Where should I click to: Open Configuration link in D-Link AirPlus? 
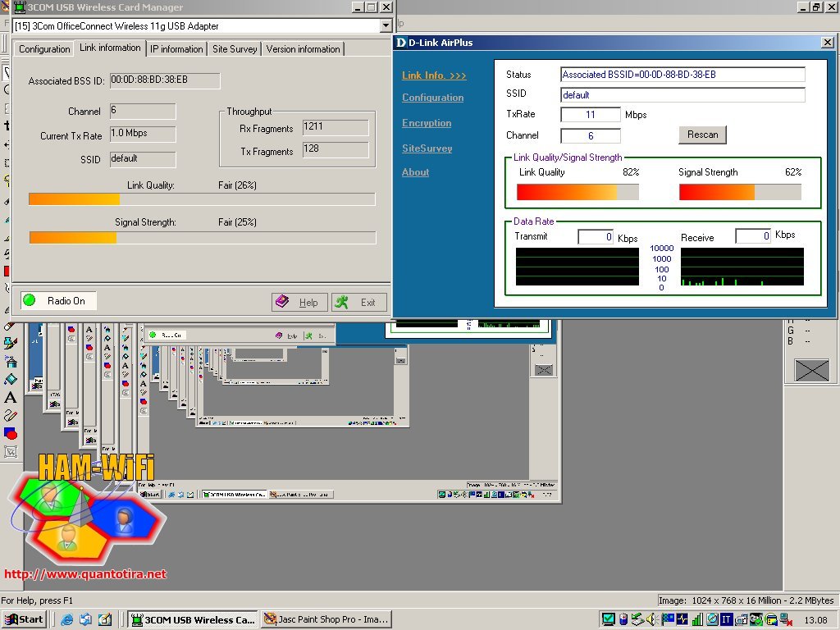tap(433, 98)
